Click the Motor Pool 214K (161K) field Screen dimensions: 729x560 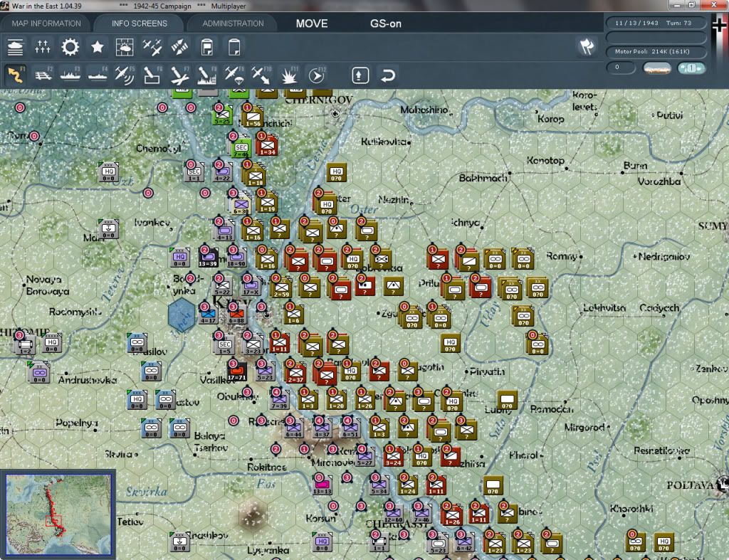(656, 51)
